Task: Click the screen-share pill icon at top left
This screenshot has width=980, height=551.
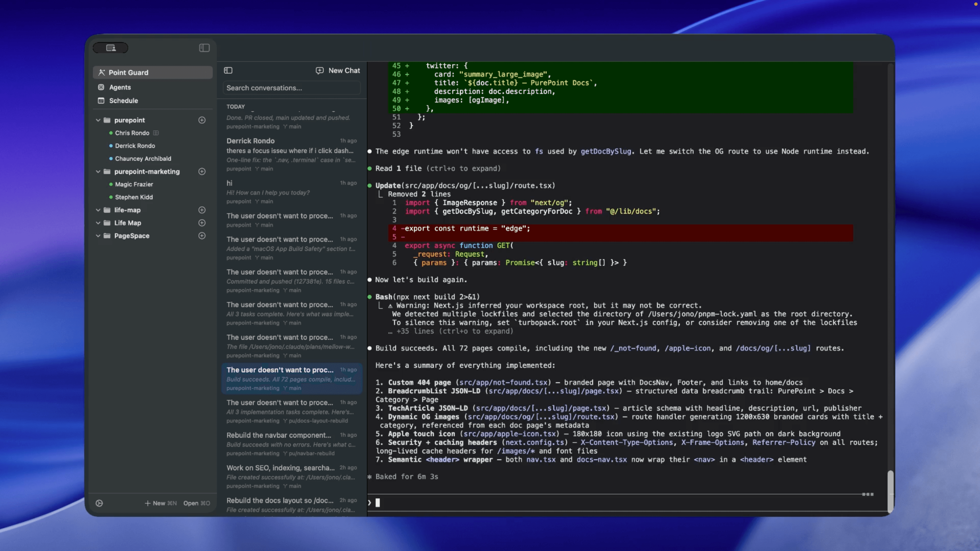Action: pyautogui.click(x=111, y=48)
